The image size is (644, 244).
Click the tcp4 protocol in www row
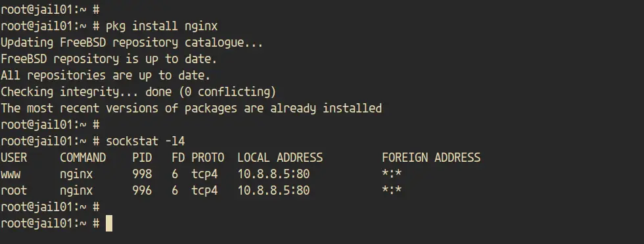tap(204, 174)
